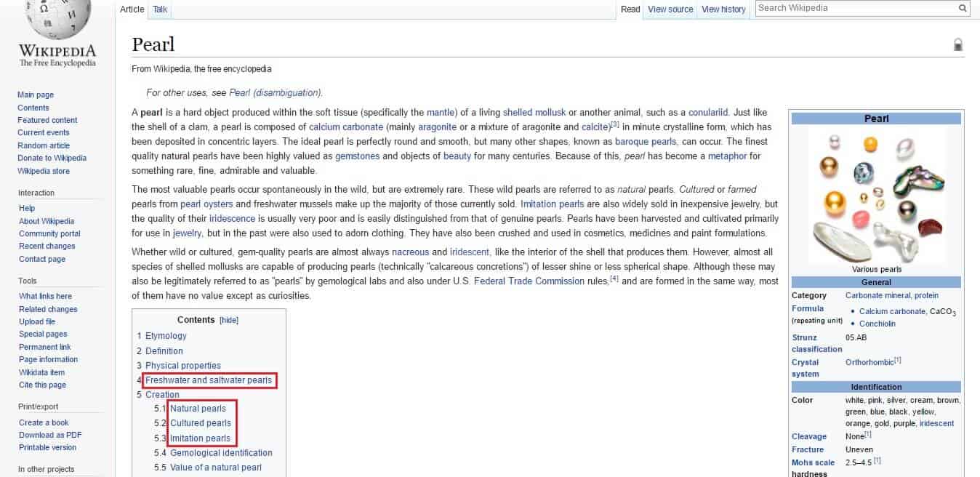Viewport: 980px width, 477px height.
Task: Click the search magnifying glass icon
Action: 963,8
